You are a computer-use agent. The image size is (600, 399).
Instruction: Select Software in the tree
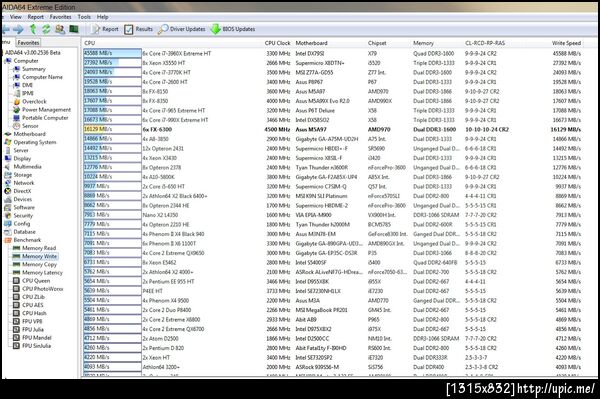click(24, 207)
